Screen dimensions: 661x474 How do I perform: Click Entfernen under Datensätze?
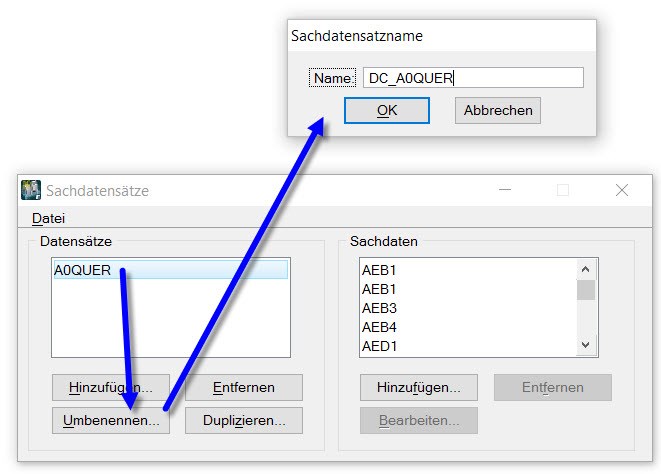[x=244, y=387]
